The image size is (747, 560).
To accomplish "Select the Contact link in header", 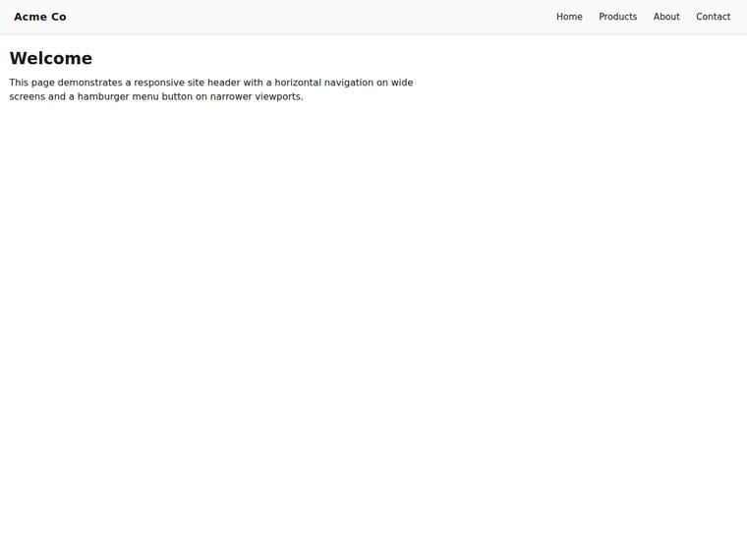I will (x=713, y=17).
